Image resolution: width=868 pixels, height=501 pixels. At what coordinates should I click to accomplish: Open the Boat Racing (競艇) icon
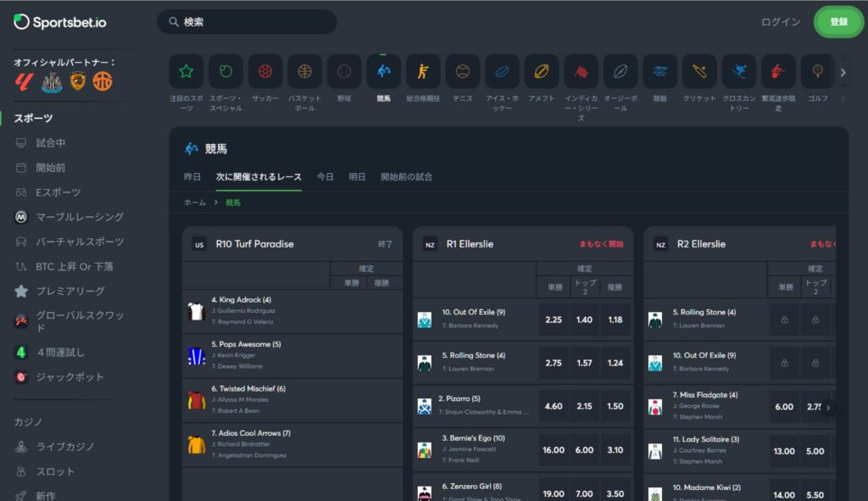(659, 71)
